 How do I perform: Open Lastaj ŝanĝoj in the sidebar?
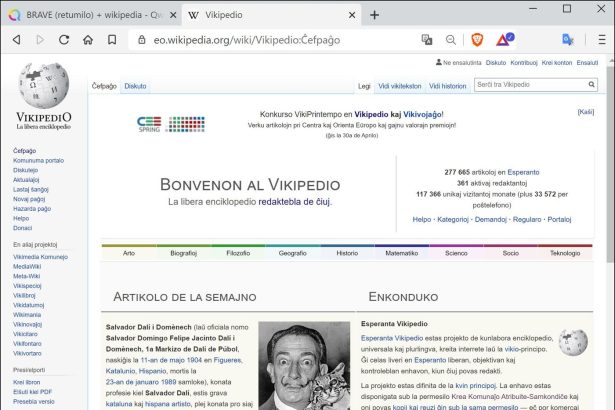point(31,190)
